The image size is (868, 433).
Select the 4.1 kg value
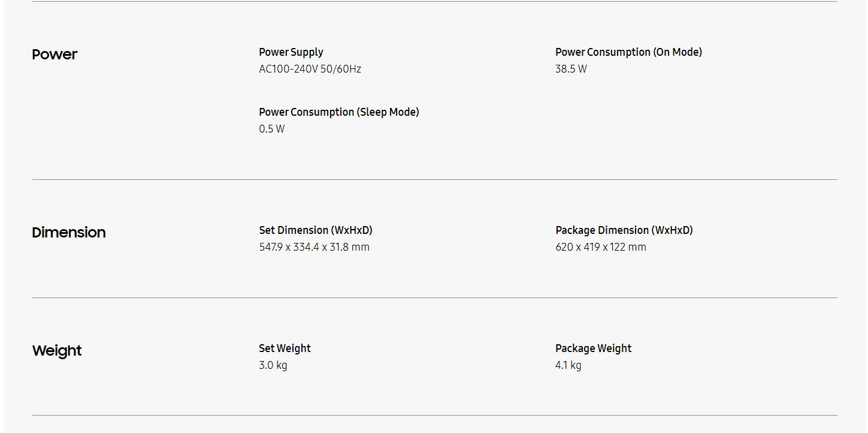[568, 365]
